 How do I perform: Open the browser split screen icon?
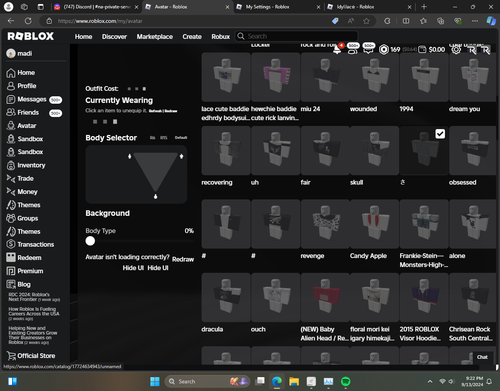406,21
